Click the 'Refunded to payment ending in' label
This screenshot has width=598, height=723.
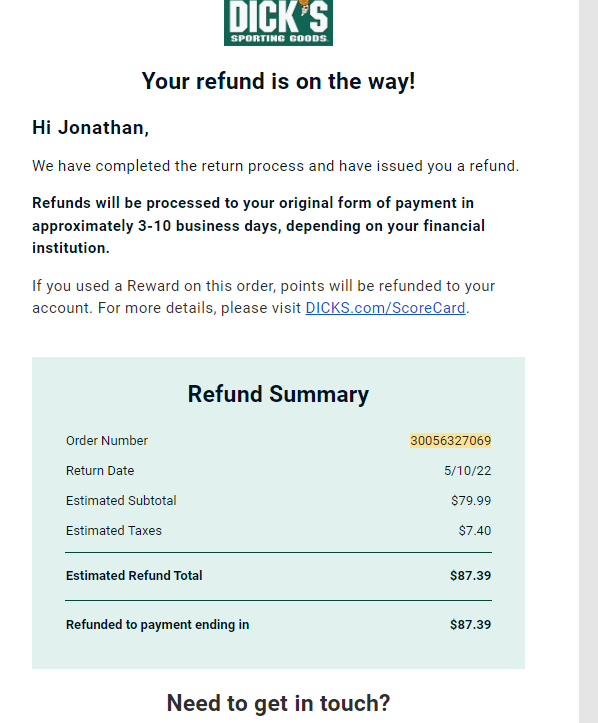point(158,624)
